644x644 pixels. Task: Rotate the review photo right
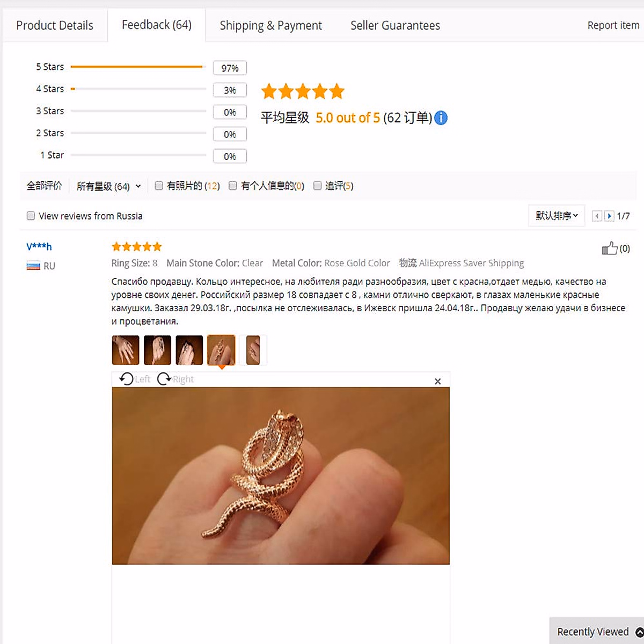175,379
